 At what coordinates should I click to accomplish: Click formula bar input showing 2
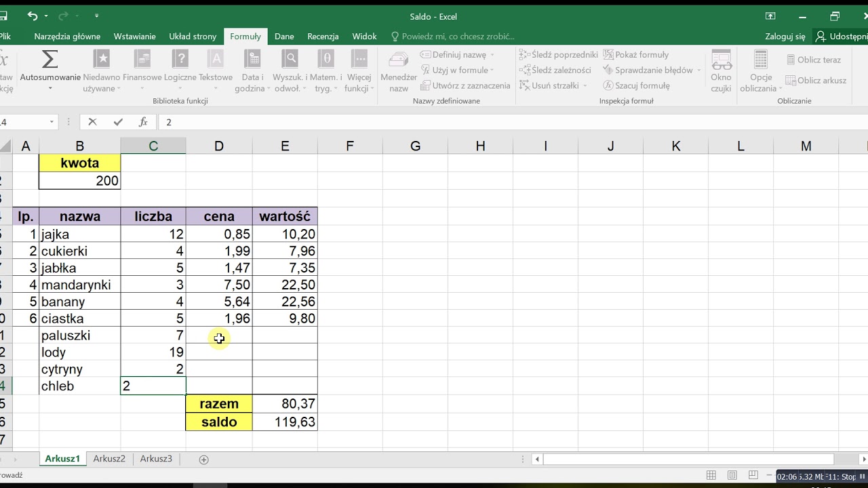coord(513,122)
